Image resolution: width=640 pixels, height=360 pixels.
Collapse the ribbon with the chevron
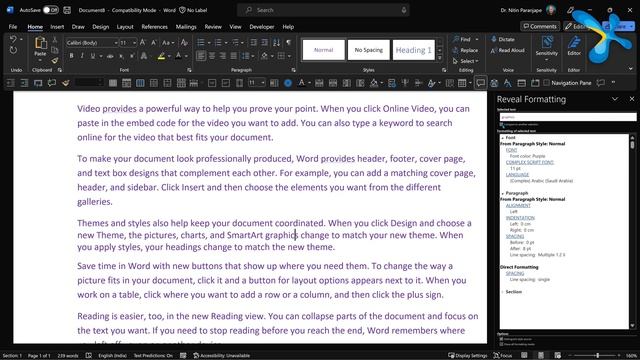[x=631, y=69]
